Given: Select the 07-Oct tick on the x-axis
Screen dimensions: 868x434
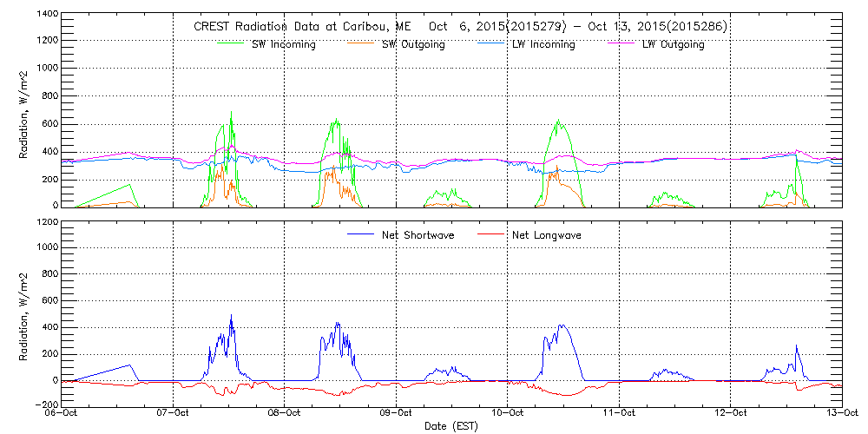Looking at the screenshot, I should coord(174,414).
